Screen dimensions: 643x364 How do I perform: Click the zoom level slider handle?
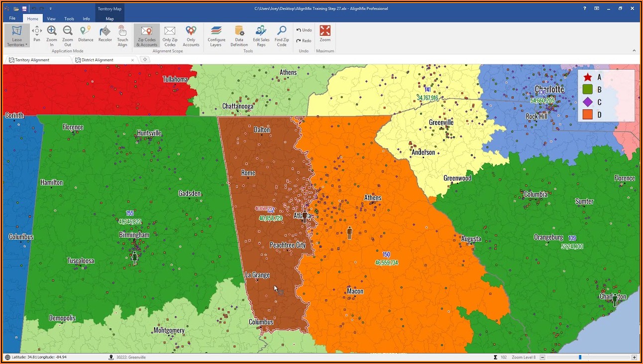pos(580,357)
